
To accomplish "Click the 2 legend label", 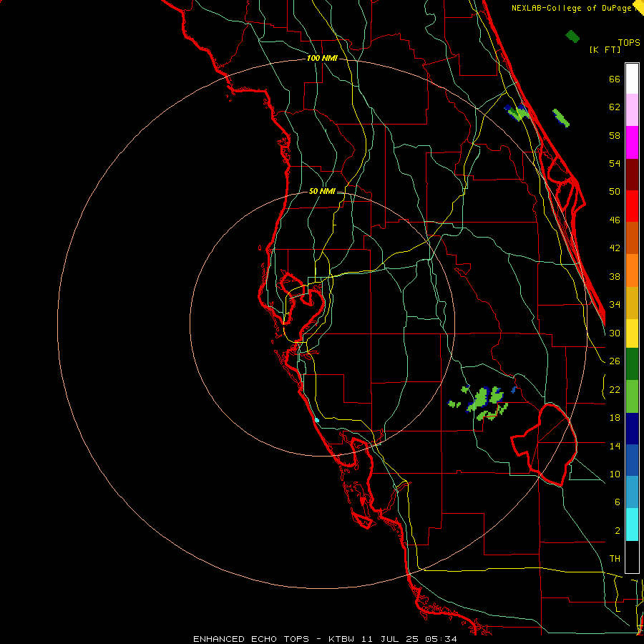I will coord(617,531).
